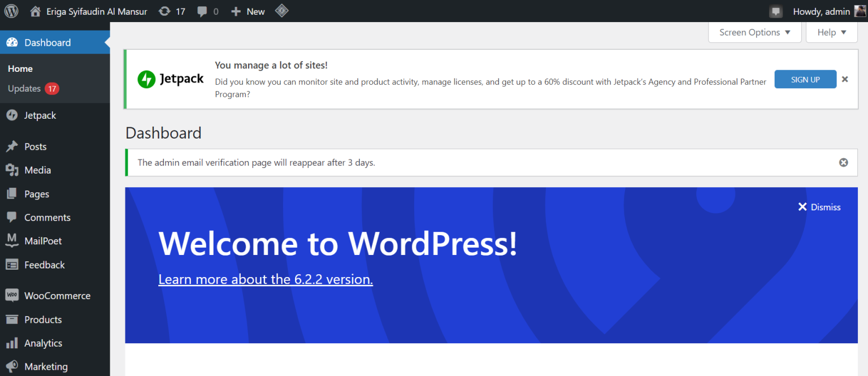Image resolution: width=868 pixels, height=376 pixels.
Task: Click the Jetpack SIGN UP button
Action: point(805,79)
